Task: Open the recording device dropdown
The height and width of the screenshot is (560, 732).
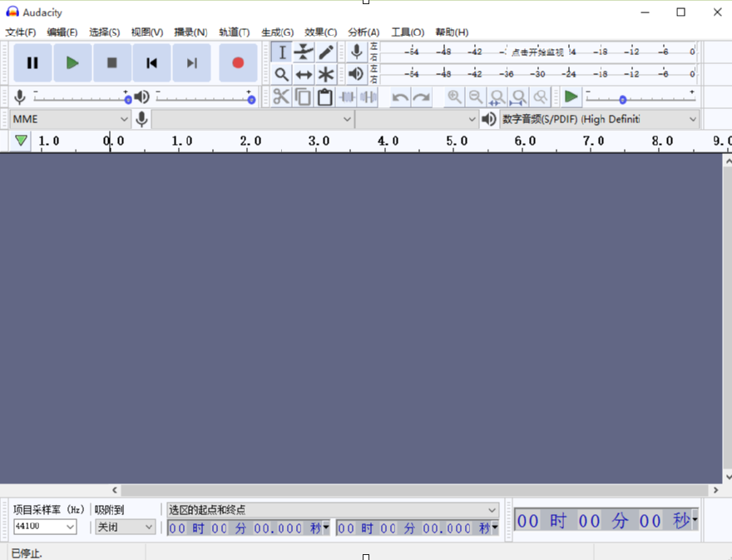Action: click(x=253, y=119)
